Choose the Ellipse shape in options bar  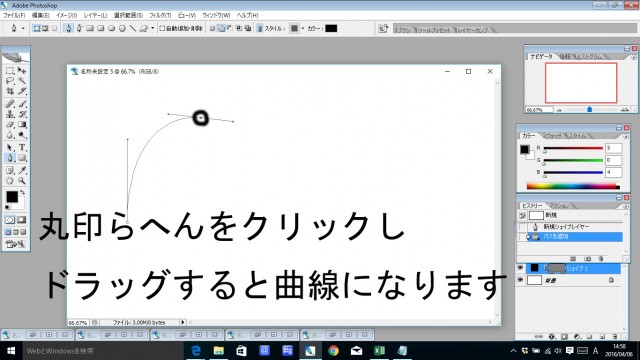pyautogui.click(x=111, y=28)
